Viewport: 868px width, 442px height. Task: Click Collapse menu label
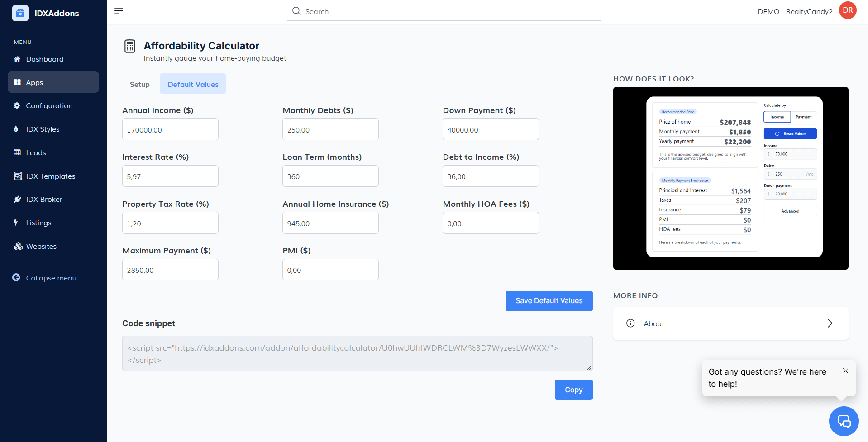(x=51, y=278)
